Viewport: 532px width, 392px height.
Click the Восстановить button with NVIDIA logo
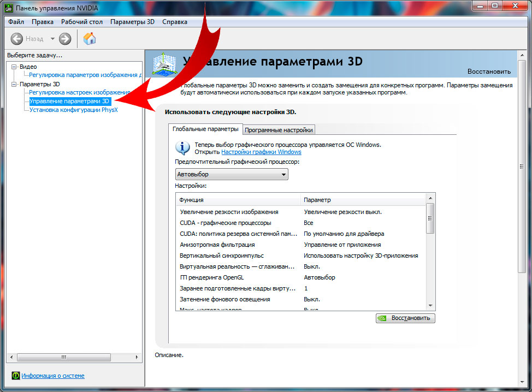(x=405, y=318)
